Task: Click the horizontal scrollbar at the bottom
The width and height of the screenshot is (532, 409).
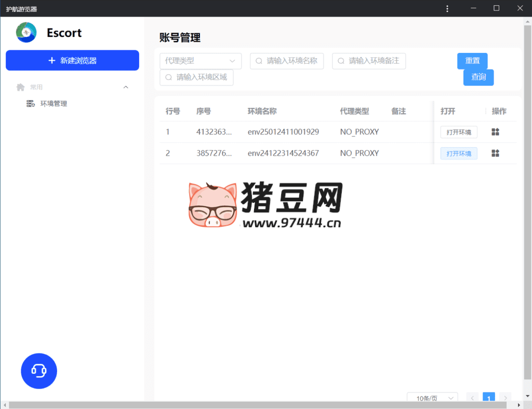Action: pos(260,405)
